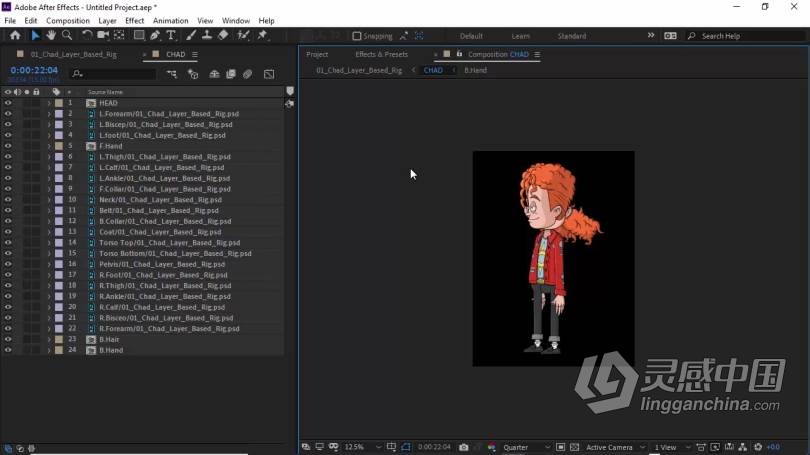The width and height of the screenshot is (810, 455).
Task: Select the Clone Stamp tool
Action: 207,35
